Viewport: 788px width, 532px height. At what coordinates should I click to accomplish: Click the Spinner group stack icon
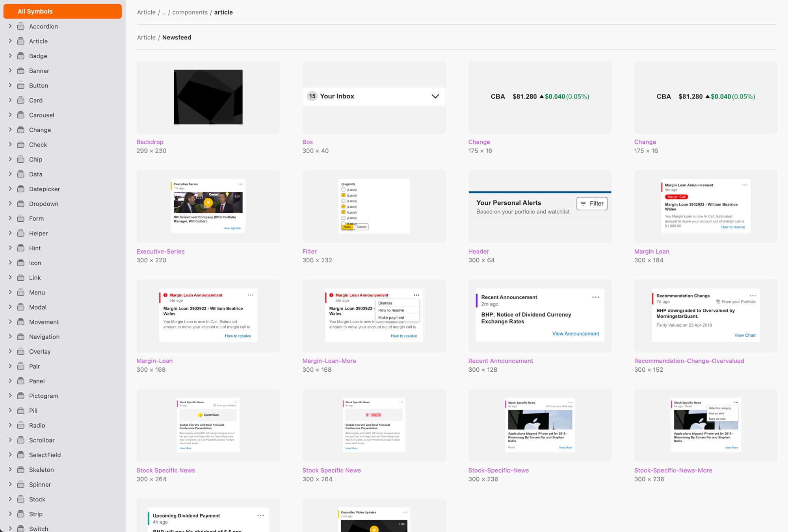pos(20,484)
